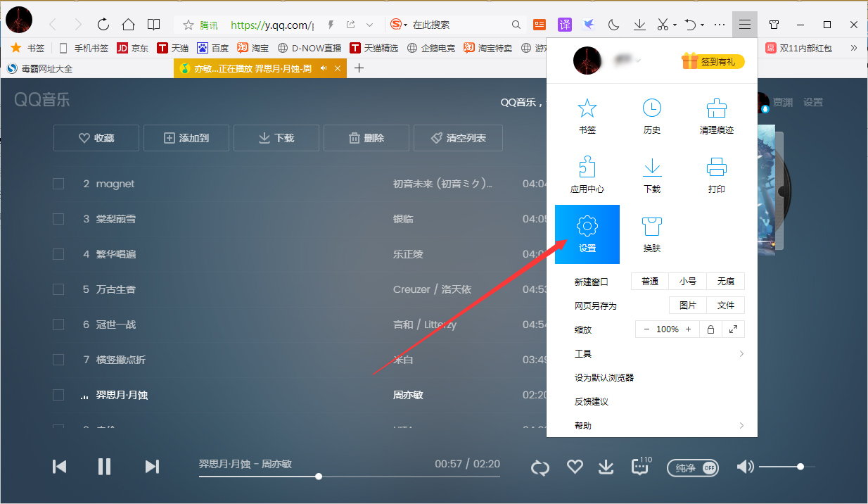This screenshot has height=504, width=868.
Task: Click the 打印 (Print) icon
Action: pyautogui.click(x=716, y=175)
